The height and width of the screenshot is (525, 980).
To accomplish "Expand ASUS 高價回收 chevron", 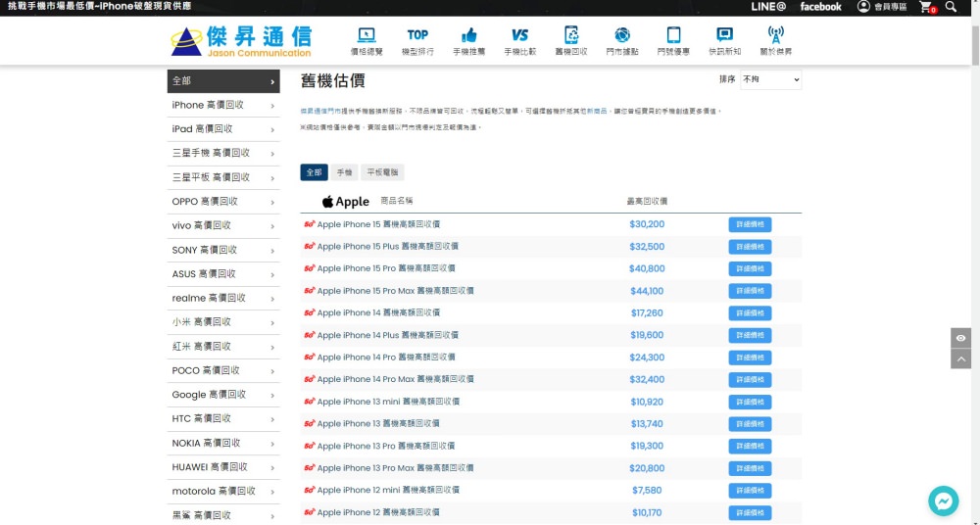I will click(x=272, y=274).
